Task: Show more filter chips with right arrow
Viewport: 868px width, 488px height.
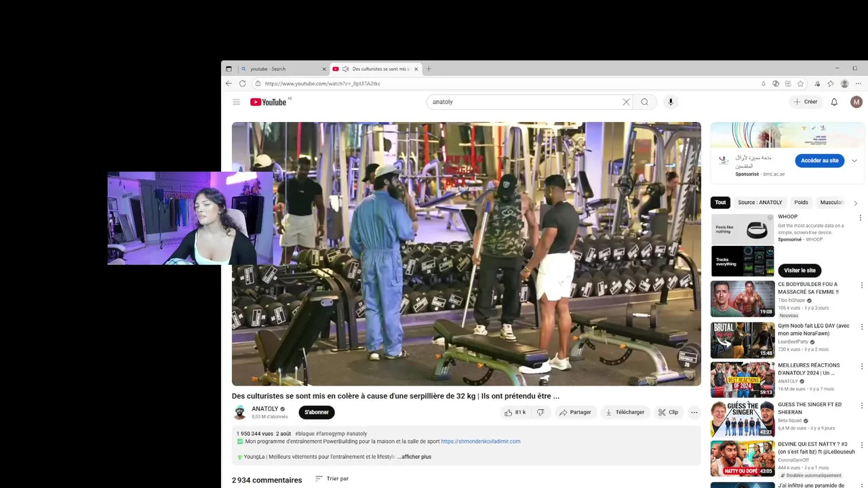Action: pyautogui.click(x=855, y=203)
